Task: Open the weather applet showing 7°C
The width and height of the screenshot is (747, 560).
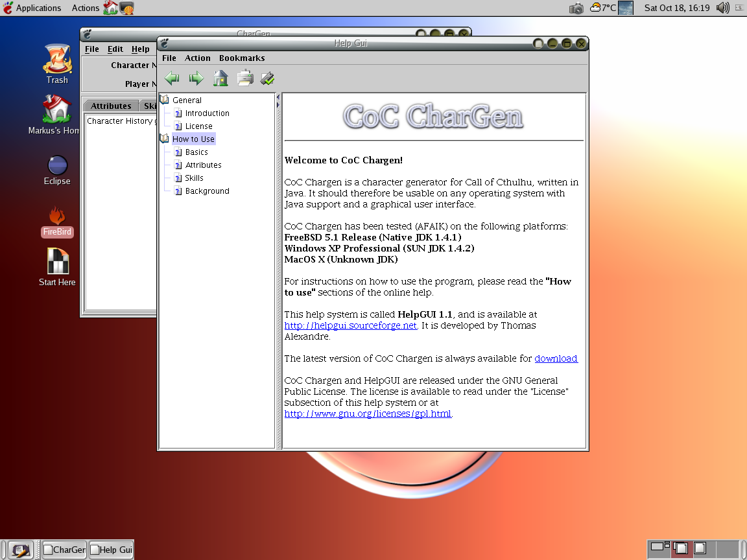Action: 603,8
